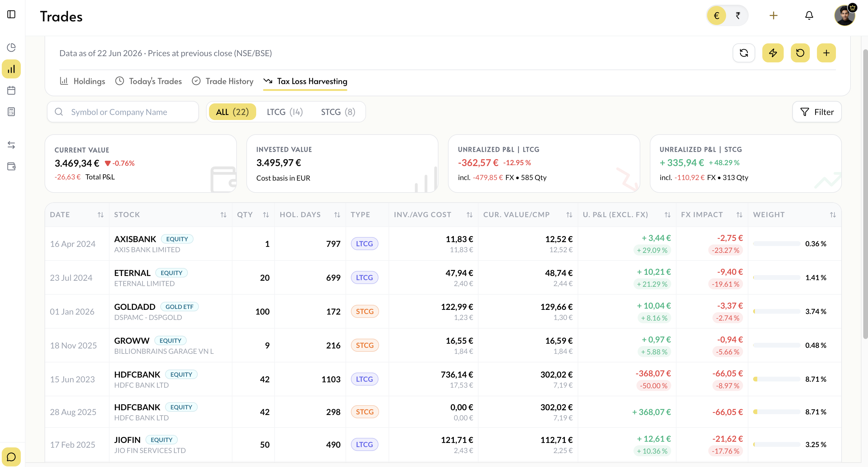Click the yellow lightning bolt button
The width and height of the screenshot is (868, 467).
[773, 53]
